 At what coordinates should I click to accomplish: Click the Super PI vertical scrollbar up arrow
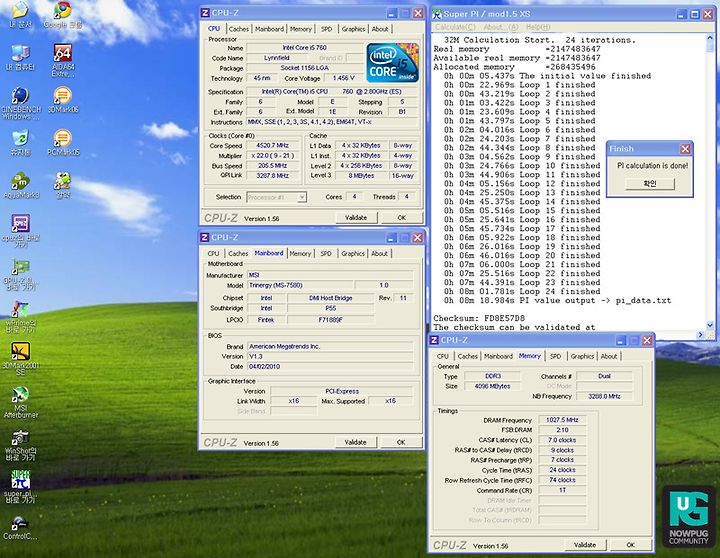click(x=710, y=39)
